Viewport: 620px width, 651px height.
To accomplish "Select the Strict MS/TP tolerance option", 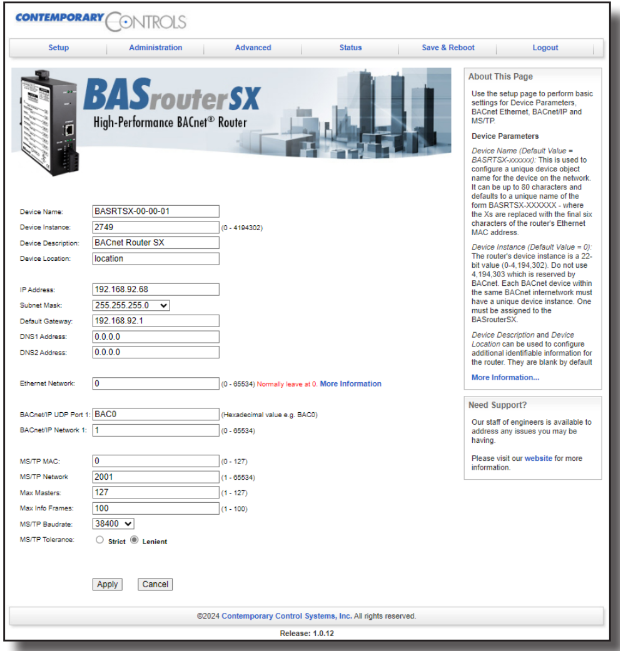I will click(x=99, y=540).
